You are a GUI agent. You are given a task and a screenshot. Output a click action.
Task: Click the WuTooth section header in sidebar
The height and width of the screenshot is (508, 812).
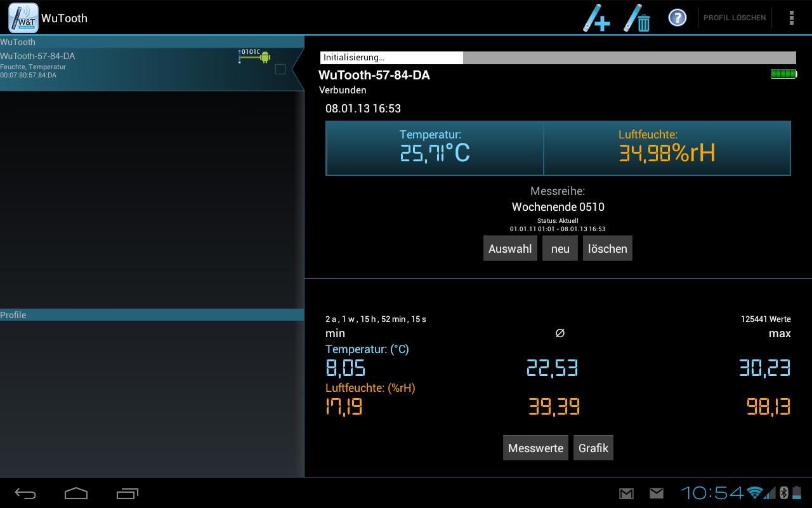pos(151,42)
